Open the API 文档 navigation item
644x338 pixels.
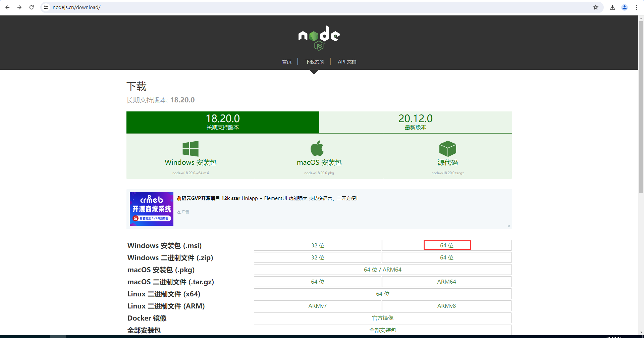coord(347,62)
